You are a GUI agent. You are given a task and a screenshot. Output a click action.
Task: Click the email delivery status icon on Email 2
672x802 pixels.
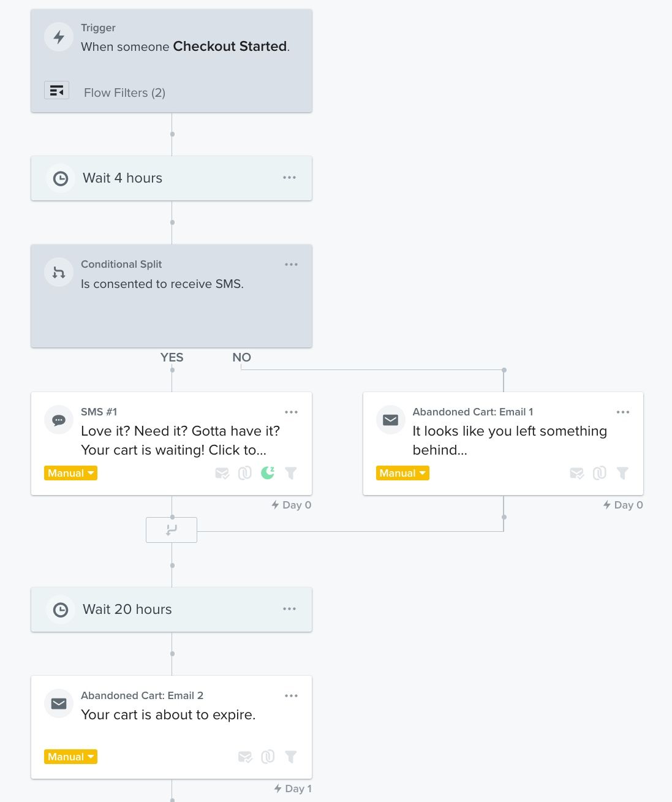pos(245,757)
